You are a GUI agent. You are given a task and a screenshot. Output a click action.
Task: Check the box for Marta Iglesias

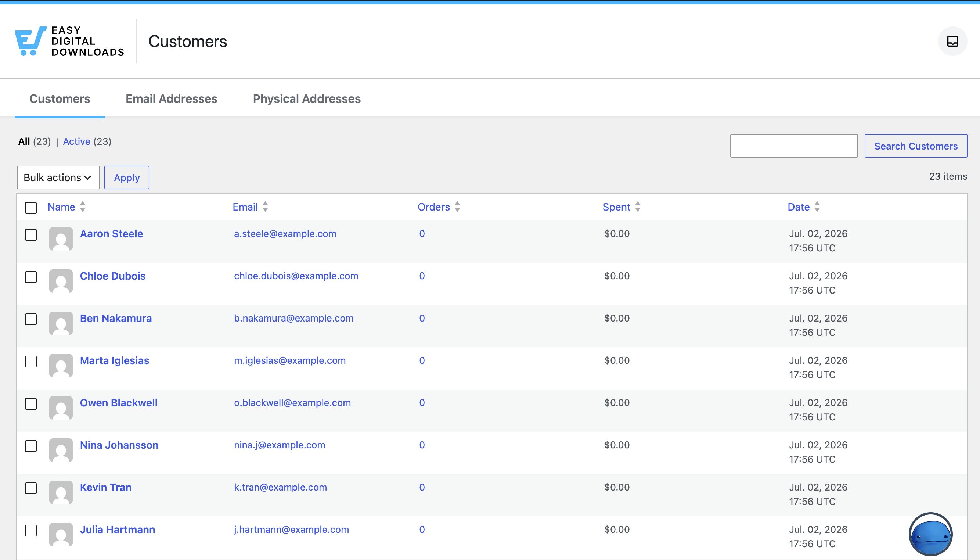point(31,362)
